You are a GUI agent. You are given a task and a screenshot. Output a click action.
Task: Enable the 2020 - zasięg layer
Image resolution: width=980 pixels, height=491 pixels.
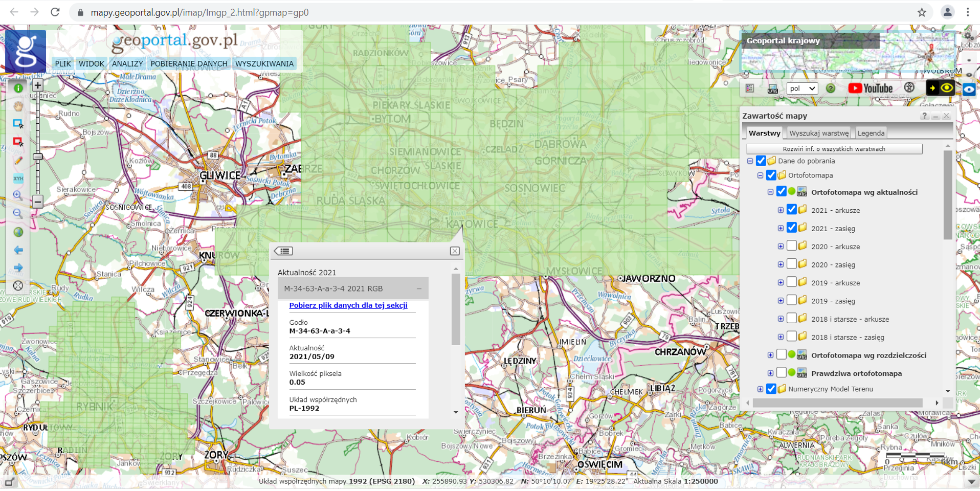tap(791, 264)
